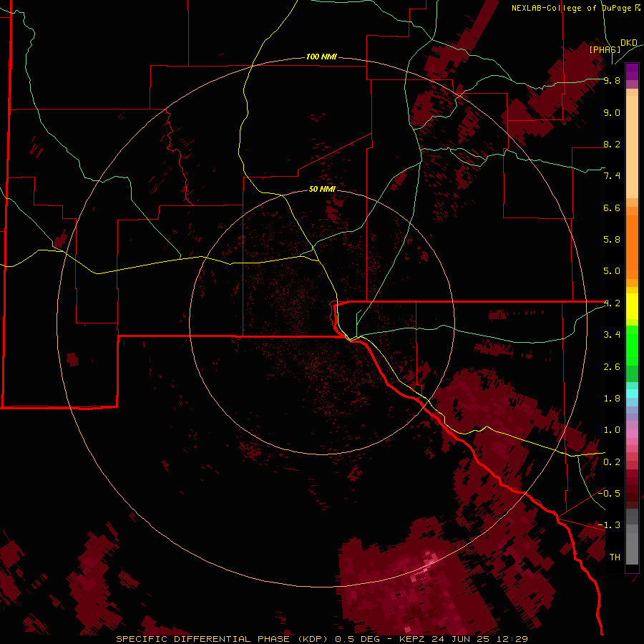
Task: Pick the purple top segment of color bar
Action: point(632,72)
